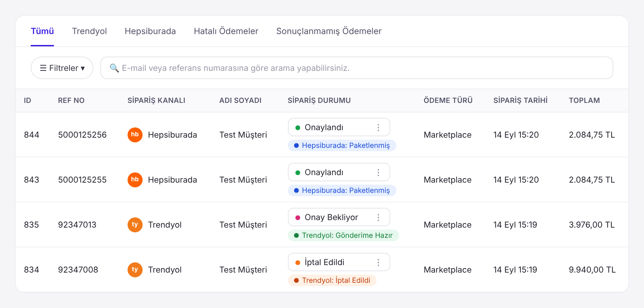Click the Hepsiburada hb icon for order 843
This screenshot has width=644, height=308.
[x=135, y=180]
